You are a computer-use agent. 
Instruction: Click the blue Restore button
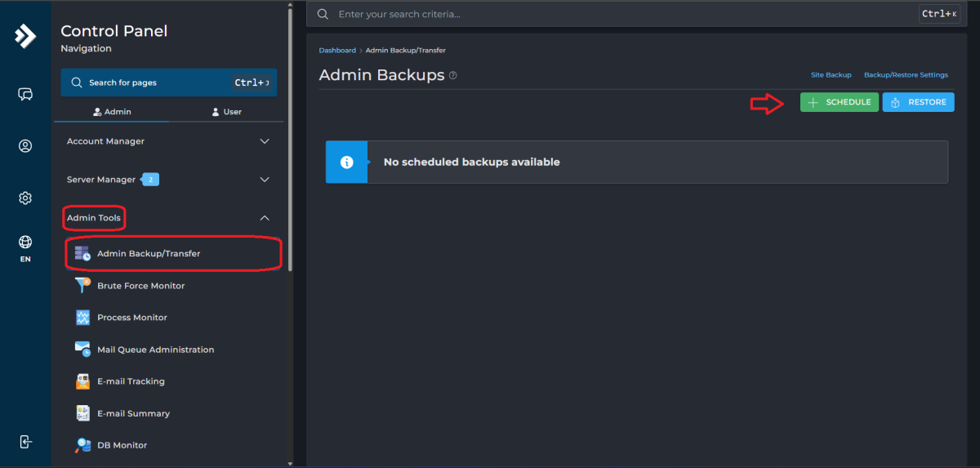coord(918,102)
